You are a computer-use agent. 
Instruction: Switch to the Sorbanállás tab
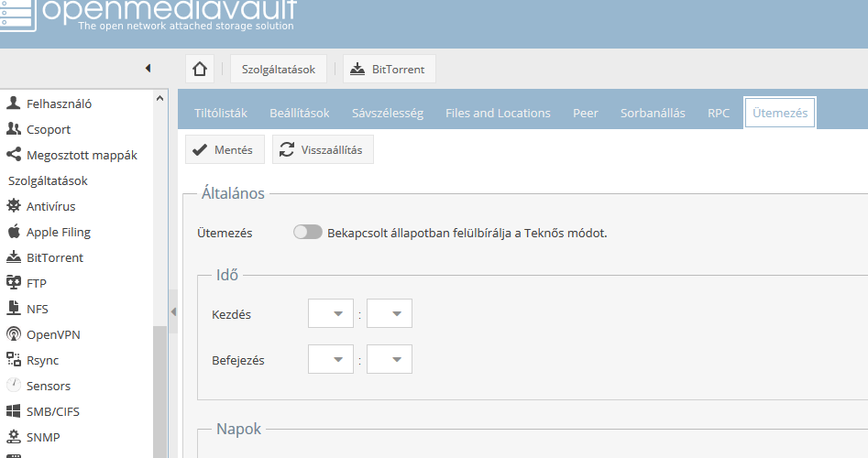[653, 113]
